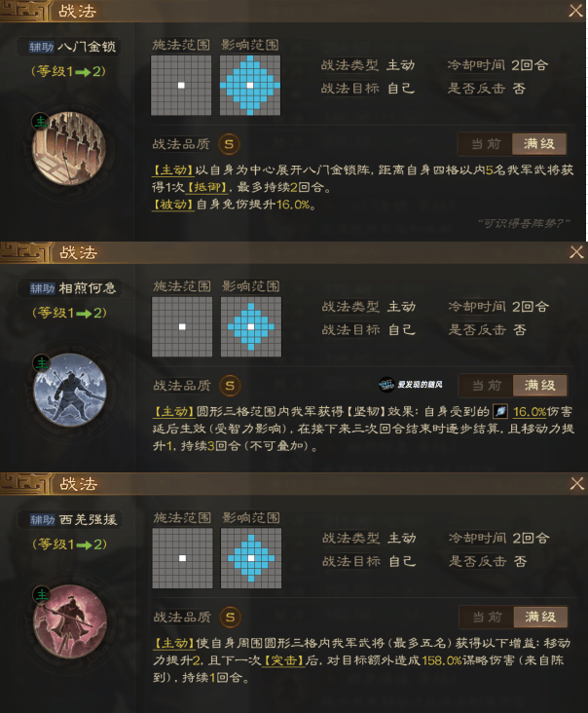Switch 相煎何急 view to 满级
Image resolution: width=588 pixels, height=713 pixels.
click(540, 386)
